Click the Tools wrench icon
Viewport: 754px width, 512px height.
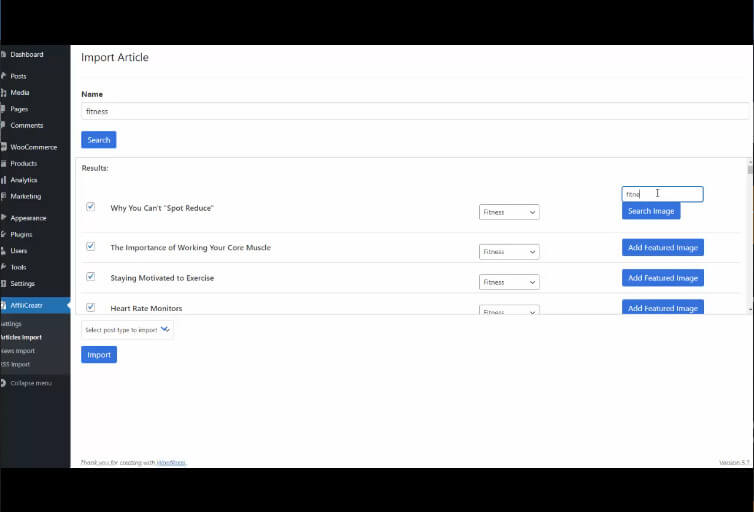[x=3, y=267]
